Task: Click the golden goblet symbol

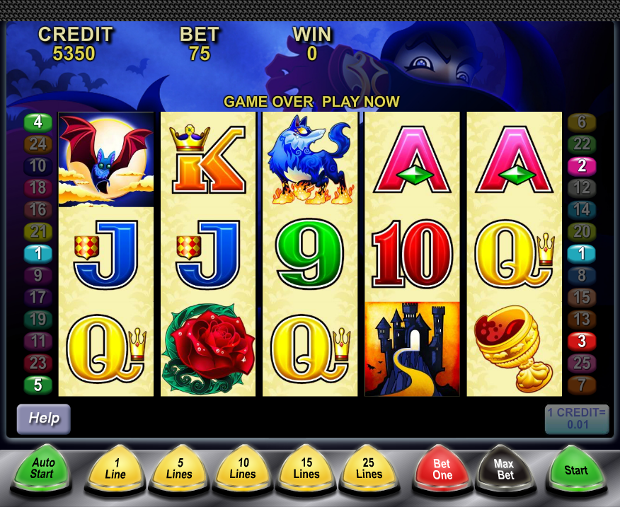Action: pos(514,351)
